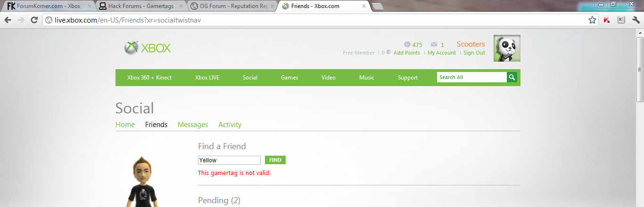
Task: Open the Games menu item
Action: tap(289, 78)
